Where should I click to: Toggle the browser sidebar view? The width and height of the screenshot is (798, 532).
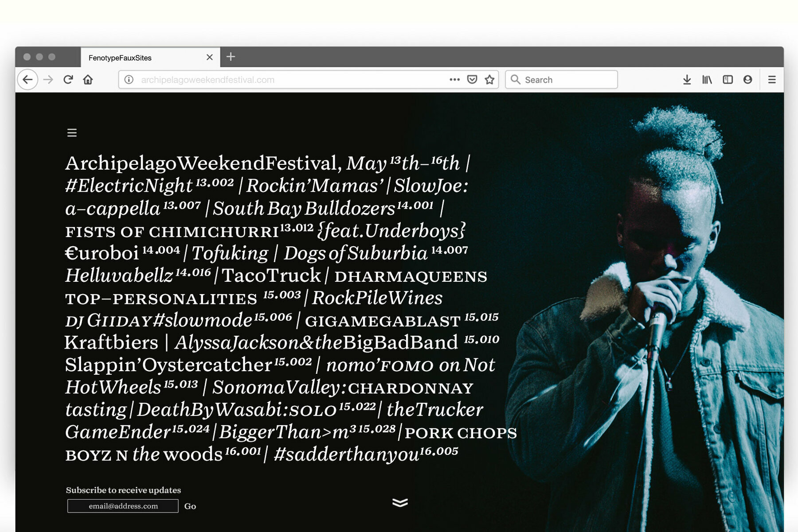click(x=728, y=80)
